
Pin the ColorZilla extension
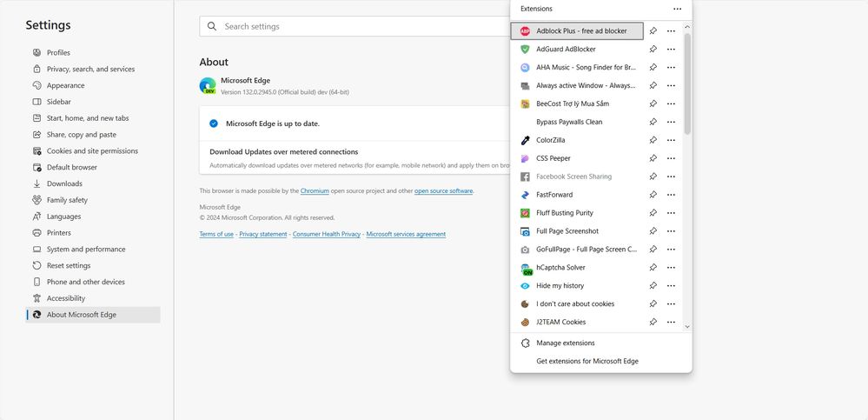[x=653, y=140]
